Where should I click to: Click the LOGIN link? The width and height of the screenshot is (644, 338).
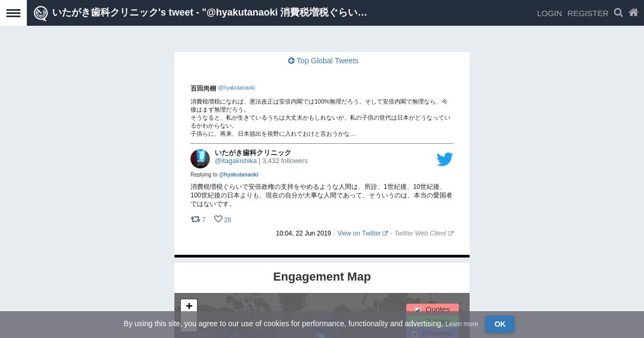pos(550,13)
